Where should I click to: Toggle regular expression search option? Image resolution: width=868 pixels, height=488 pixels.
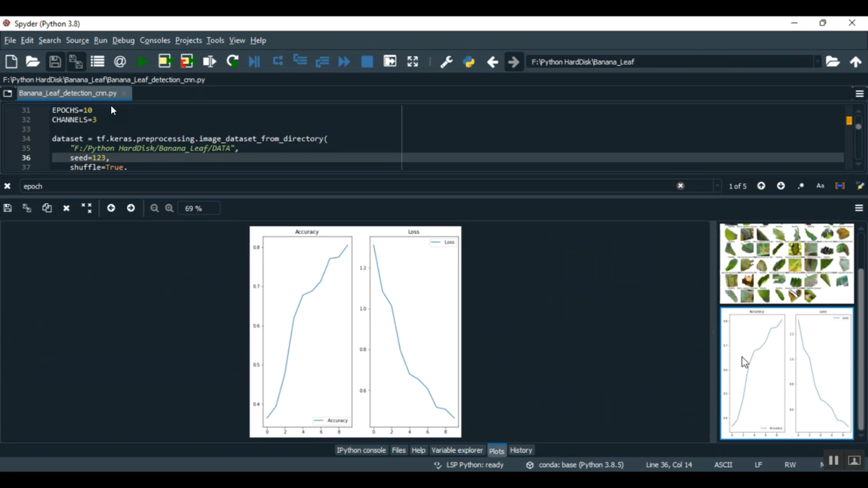(801, 186)
